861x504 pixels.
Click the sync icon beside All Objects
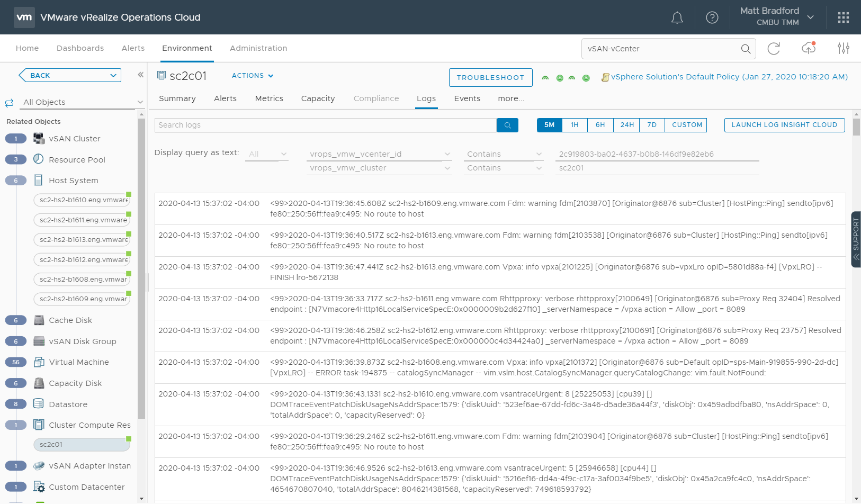pyautogui.click(x=9, y=103)
